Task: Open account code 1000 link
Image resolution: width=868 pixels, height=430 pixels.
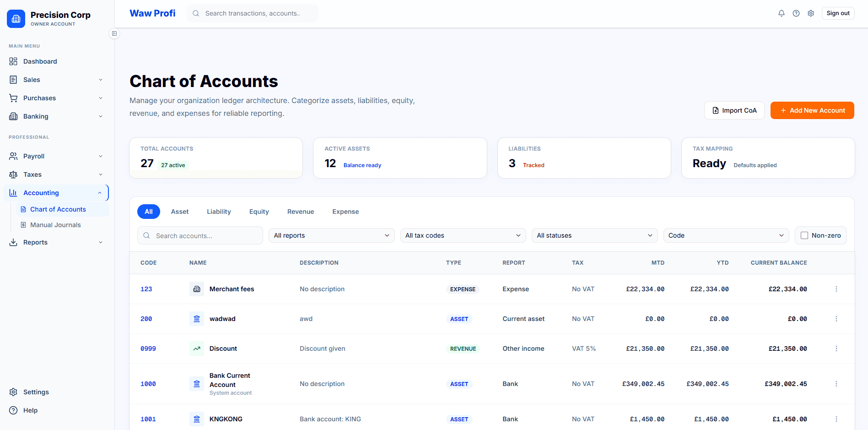Action: (x=148, y=384)
